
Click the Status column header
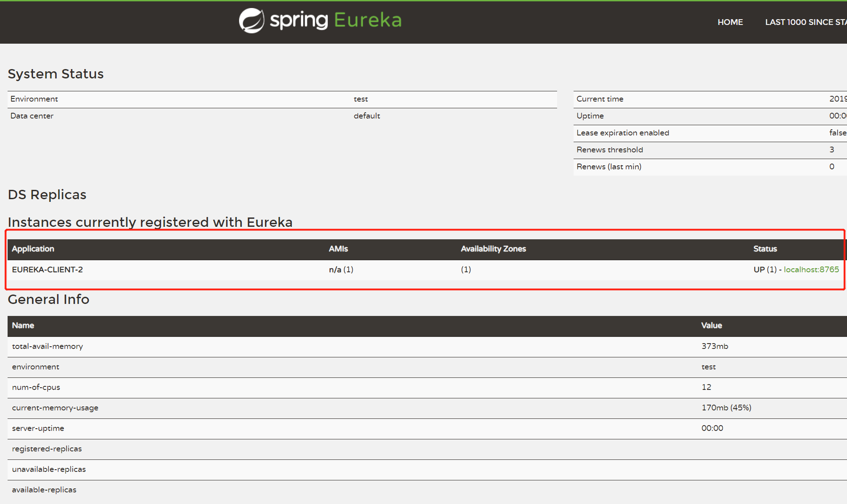tap(765, 249)
